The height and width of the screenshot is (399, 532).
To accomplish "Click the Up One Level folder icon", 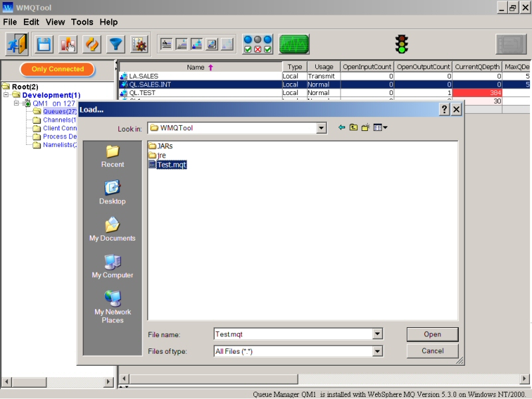I will (x=354, y=128).
